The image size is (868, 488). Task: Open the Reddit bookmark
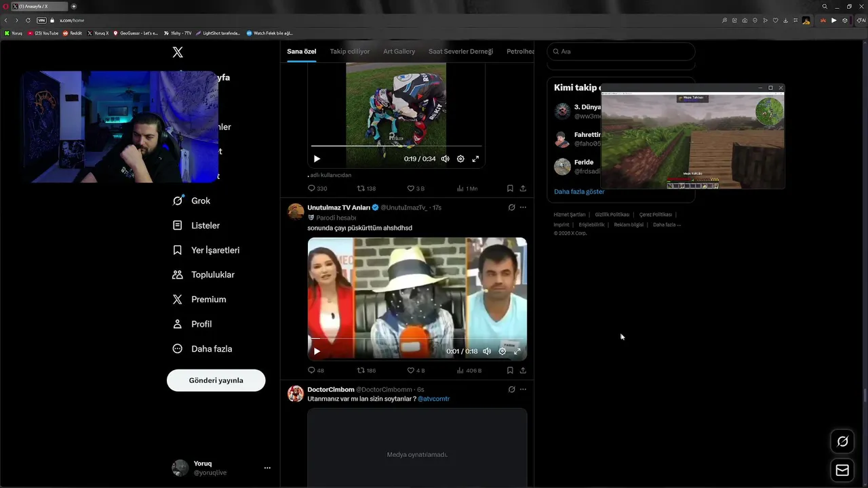[73, 33]
